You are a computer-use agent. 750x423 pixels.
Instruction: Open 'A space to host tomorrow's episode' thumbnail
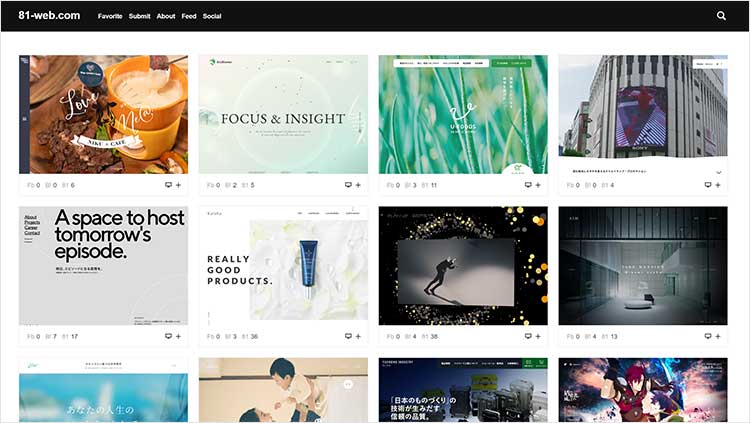point(103,266)
